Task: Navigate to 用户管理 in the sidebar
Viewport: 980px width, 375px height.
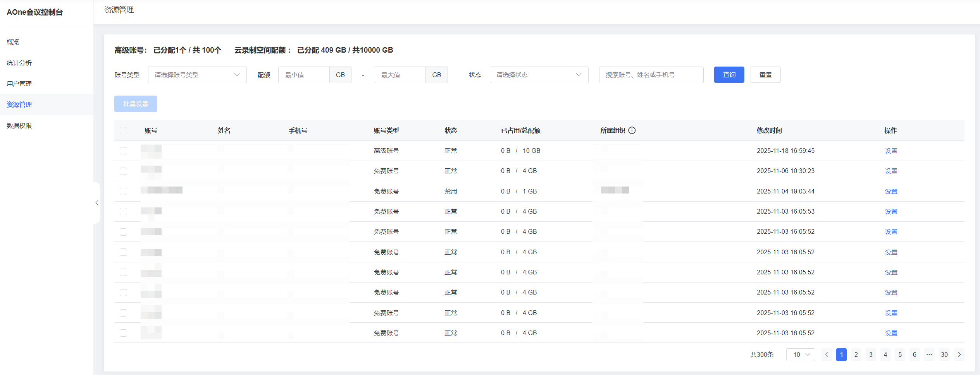Action: [x=19, y=84]
